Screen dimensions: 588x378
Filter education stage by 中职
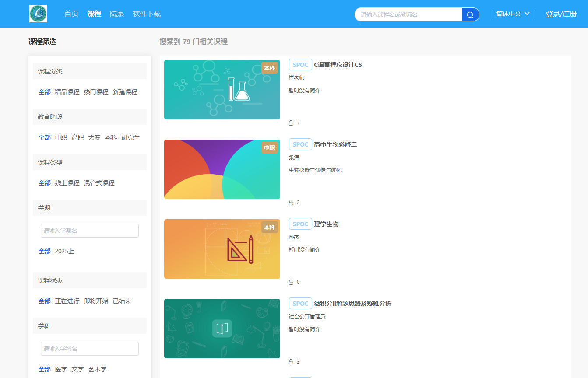[x=61, y=137]
